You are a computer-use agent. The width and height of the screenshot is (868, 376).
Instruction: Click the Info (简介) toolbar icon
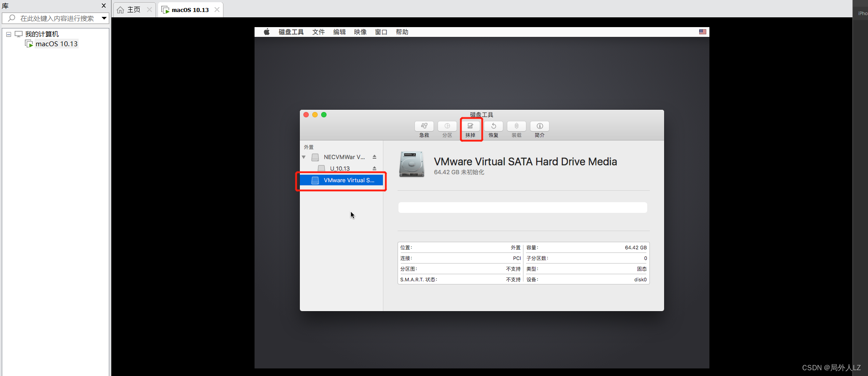(540, 126)
